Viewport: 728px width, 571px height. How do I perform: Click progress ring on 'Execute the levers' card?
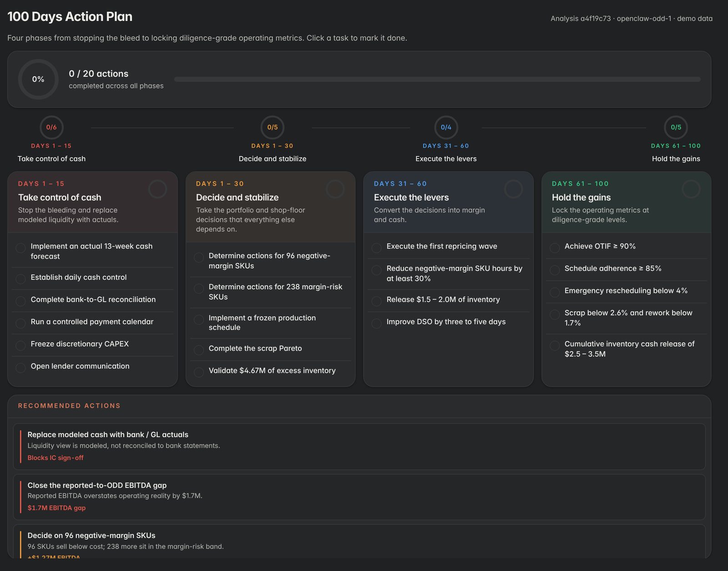(513, 189)
